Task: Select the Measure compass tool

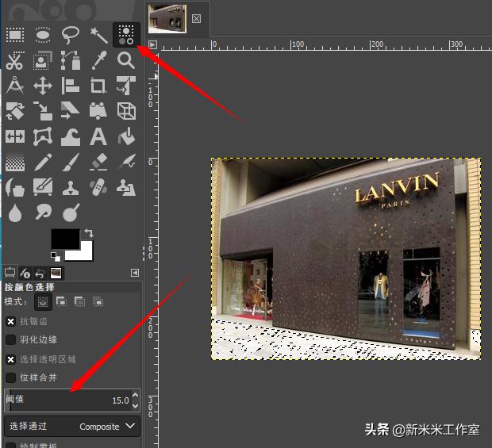Action: pos(15,86)
